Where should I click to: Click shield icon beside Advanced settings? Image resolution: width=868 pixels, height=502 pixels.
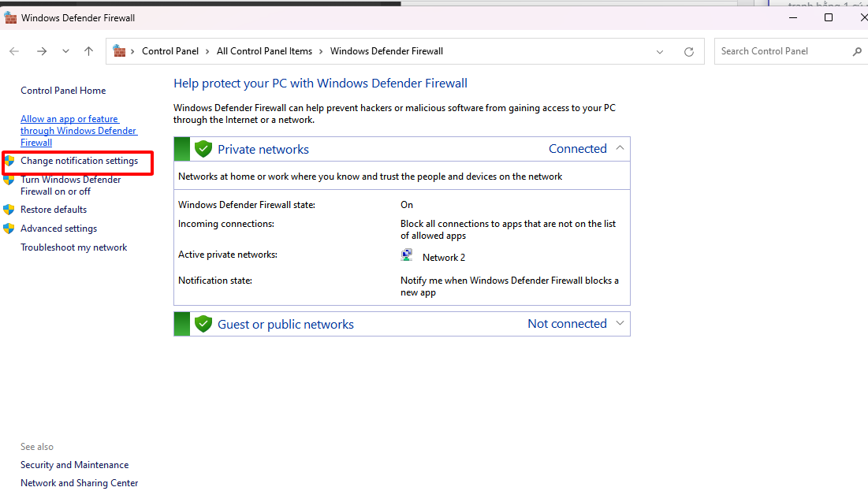tap(9, 229)
